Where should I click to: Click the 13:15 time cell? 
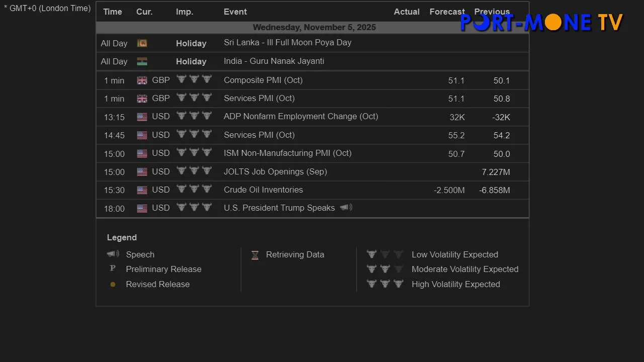[x=114, y=117]
